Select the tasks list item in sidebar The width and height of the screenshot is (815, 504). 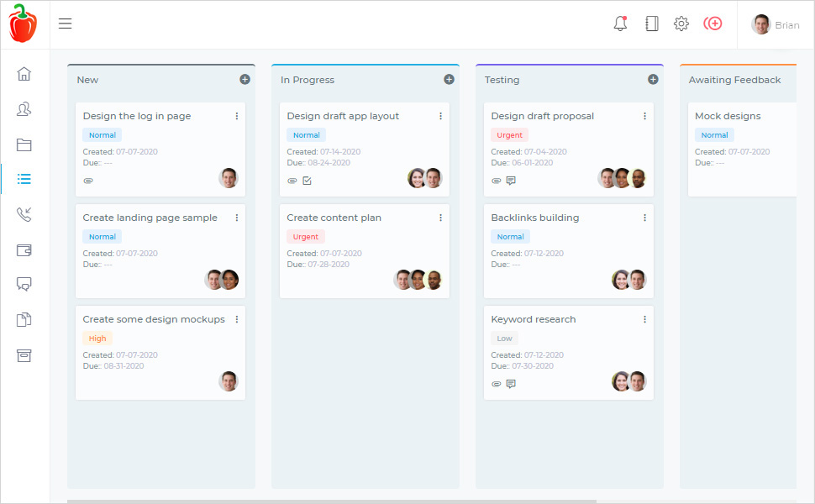pos(24,179)
